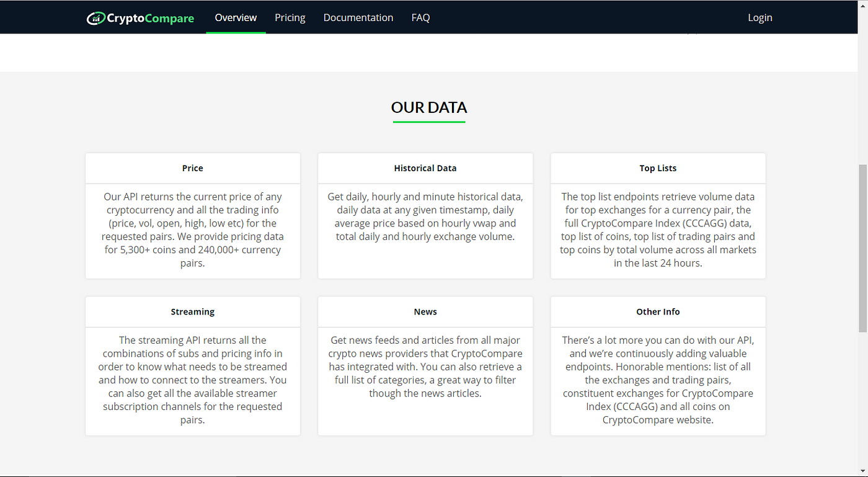Click the Streaming card description text

193,380
